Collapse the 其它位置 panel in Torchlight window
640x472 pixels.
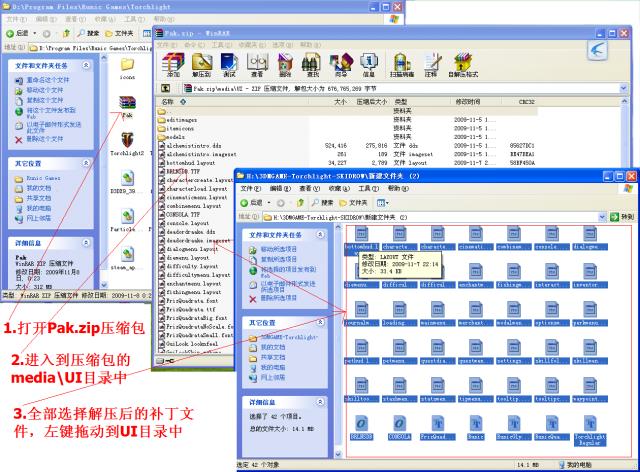click(x=87, y=162)
